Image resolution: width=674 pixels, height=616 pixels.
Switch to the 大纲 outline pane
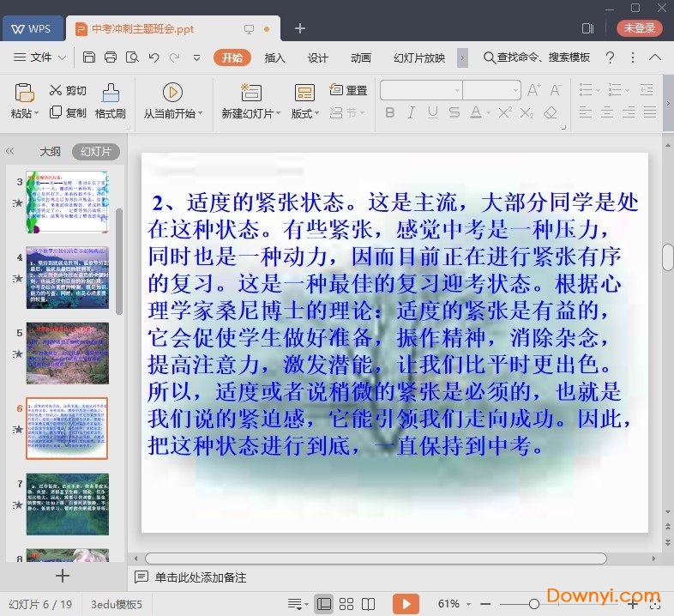tap(50, 152)
